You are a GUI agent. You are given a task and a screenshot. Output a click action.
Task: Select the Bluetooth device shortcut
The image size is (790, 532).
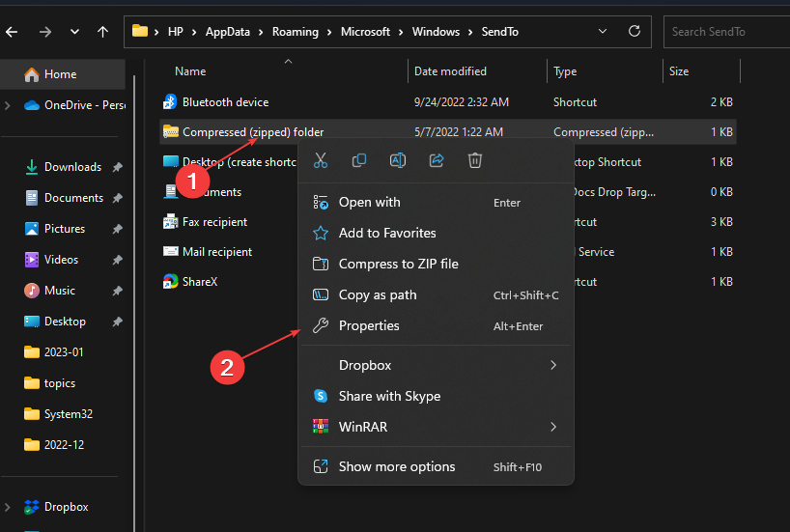[x=225, y=102]
